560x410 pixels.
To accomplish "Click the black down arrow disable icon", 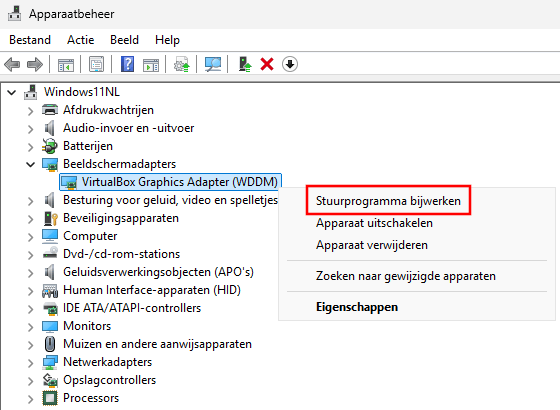I will click(x=290, y=65).
